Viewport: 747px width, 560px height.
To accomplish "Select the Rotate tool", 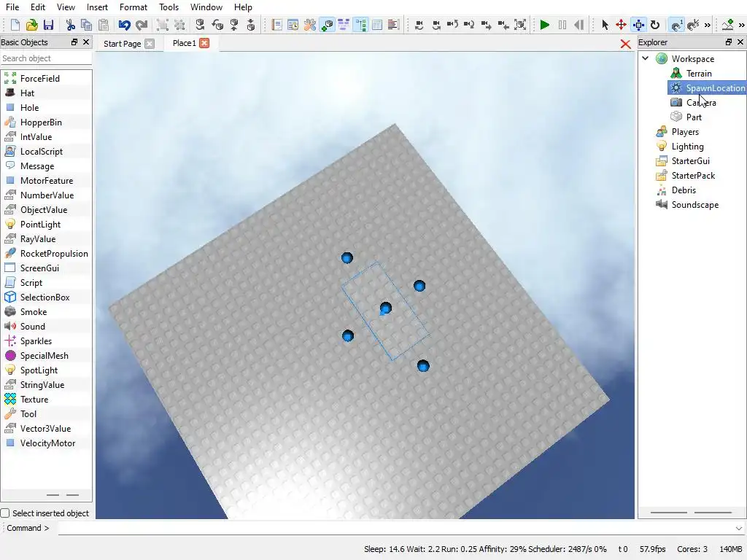I will click(655, 25).
